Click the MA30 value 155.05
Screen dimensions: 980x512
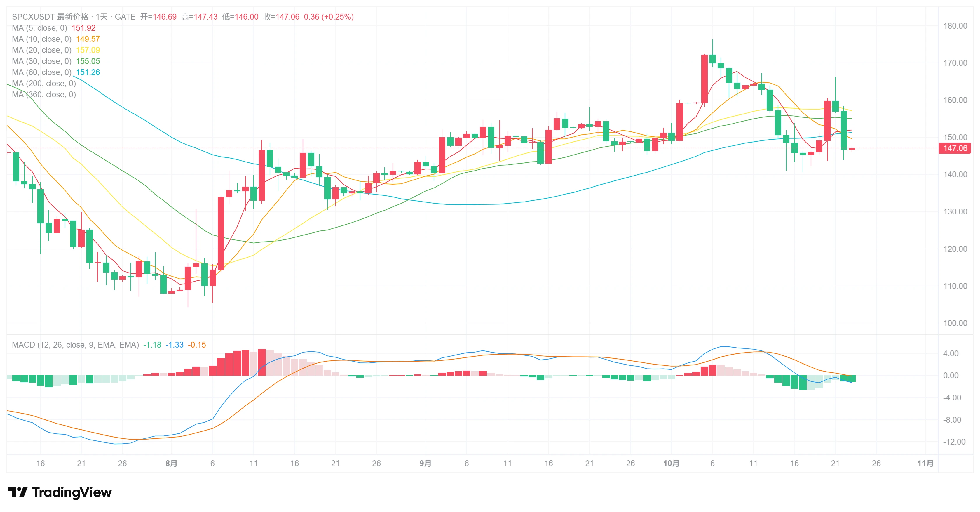tap(88, 61)
